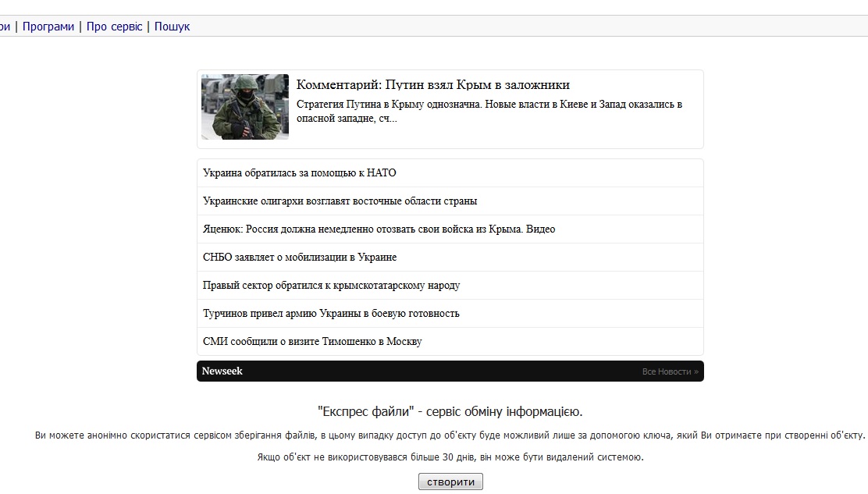The width and height of the screenshot is (868, 494).
Task: Click the anonymous file storage description paragraph
Action: tap(450, 435)
